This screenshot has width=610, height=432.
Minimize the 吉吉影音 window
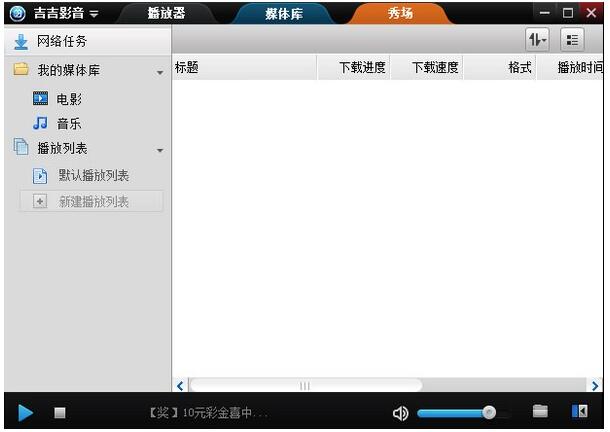click(545, 13)
